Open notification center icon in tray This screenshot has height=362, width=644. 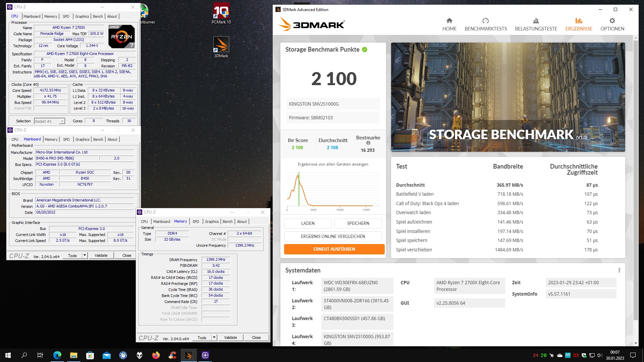(633, 355)
